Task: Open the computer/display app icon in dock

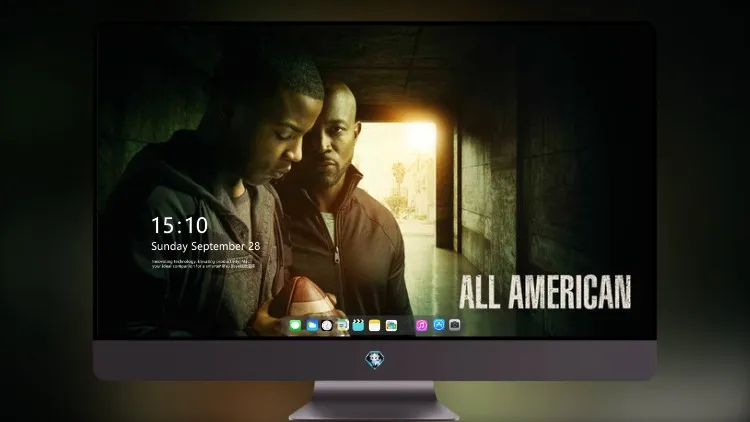Action: coord(342,325)
